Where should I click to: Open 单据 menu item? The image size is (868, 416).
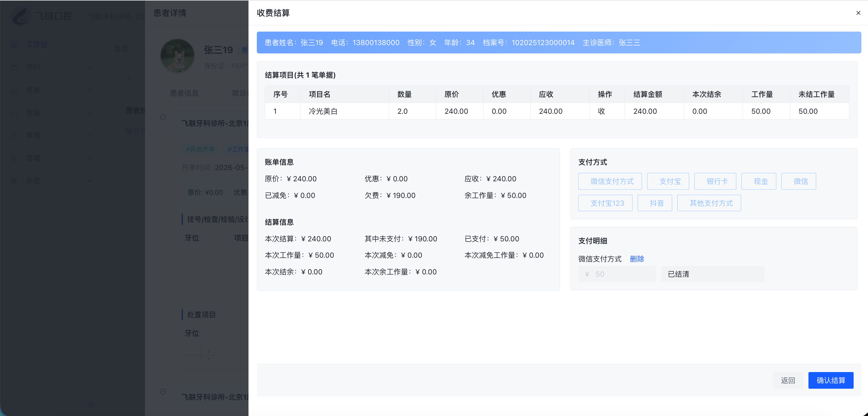click(33, 135)
